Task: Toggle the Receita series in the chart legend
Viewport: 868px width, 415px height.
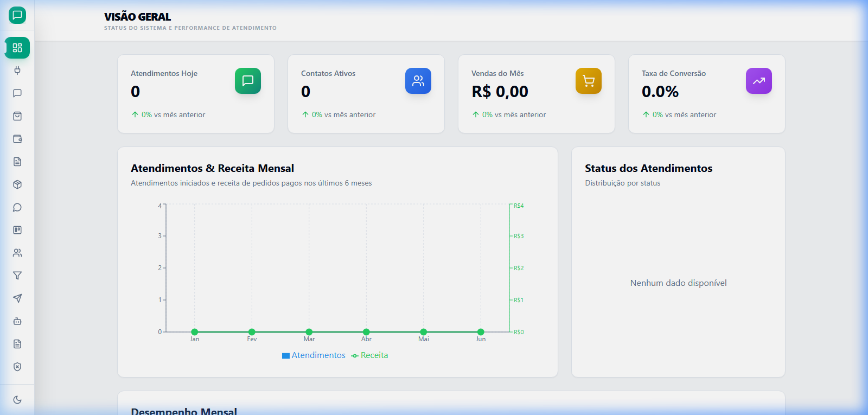Action: point(369,355)
